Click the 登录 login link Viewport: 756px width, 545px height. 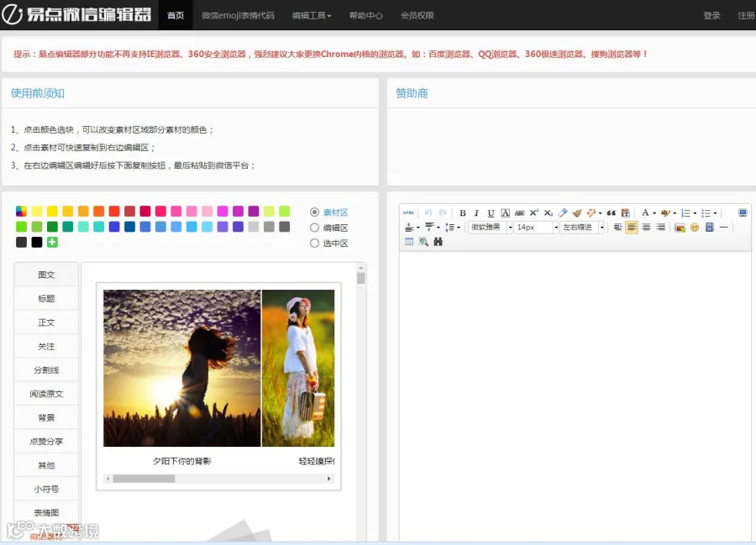coord(711,15)
